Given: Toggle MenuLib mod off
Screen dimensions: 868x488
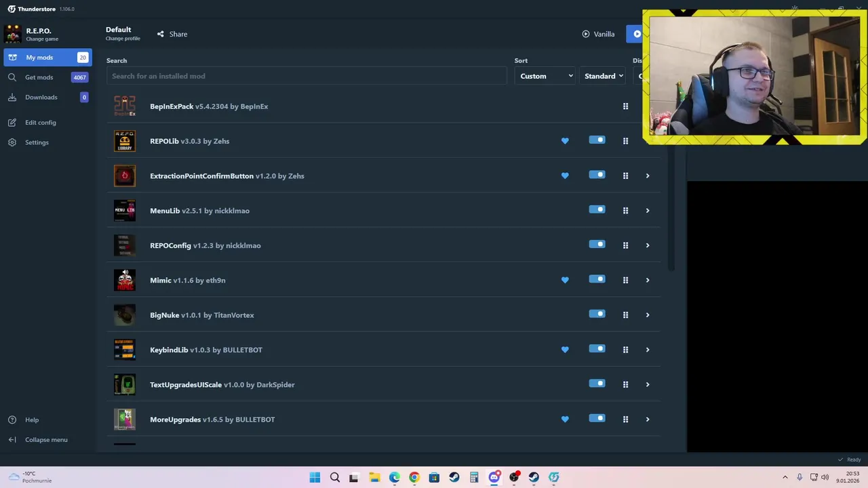Looking at the screenshot, I should coord(597,209).
